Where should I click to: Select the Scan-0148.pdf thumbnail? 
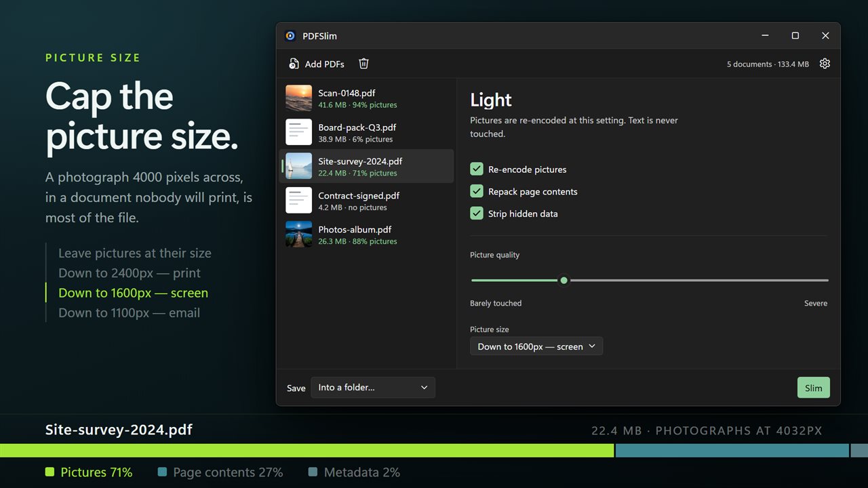(x=299, y=98)
